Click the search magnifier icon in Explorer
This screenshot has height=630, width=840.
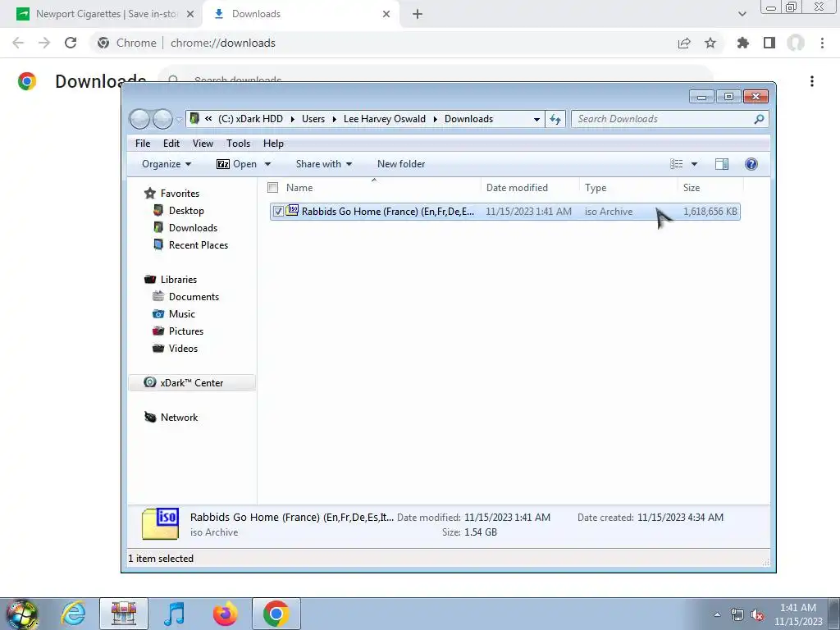759,119
